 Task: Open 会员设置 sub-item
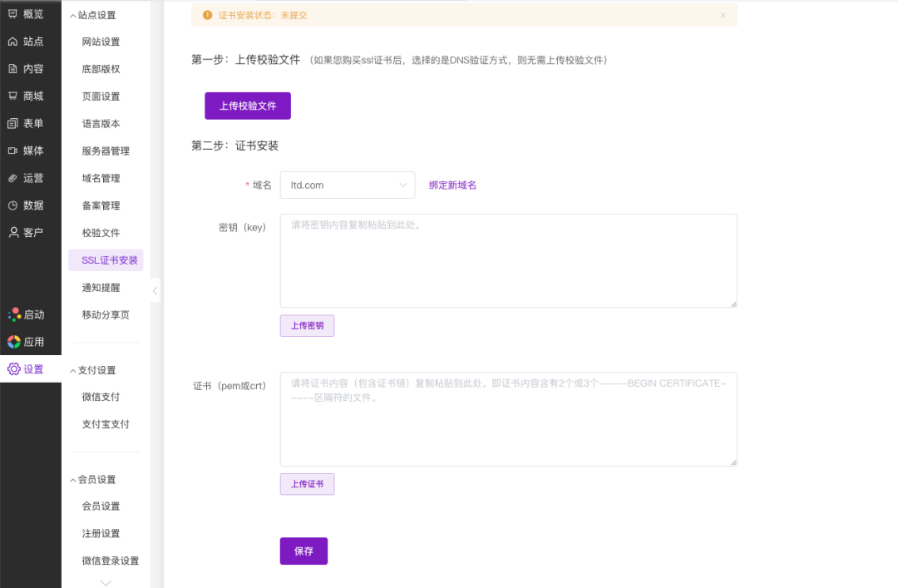[101, 506]
